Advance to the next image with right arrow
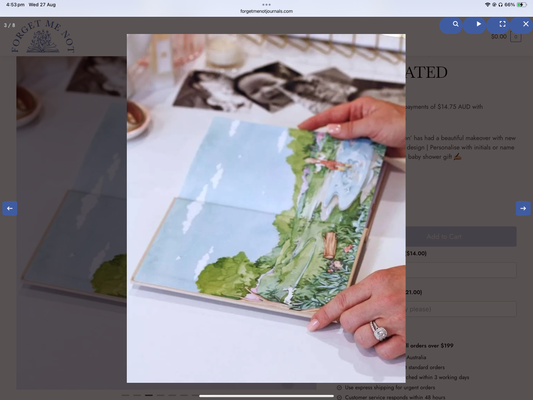533x400 pixels. [x=523, y=208]
